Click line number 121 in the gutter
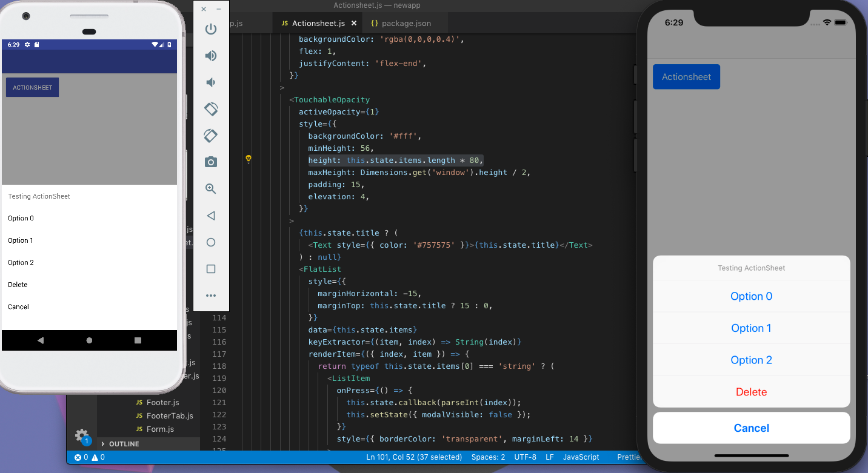The width and height of the screenshot is (868, 473). pyautogui.click(x=219, y=402)
